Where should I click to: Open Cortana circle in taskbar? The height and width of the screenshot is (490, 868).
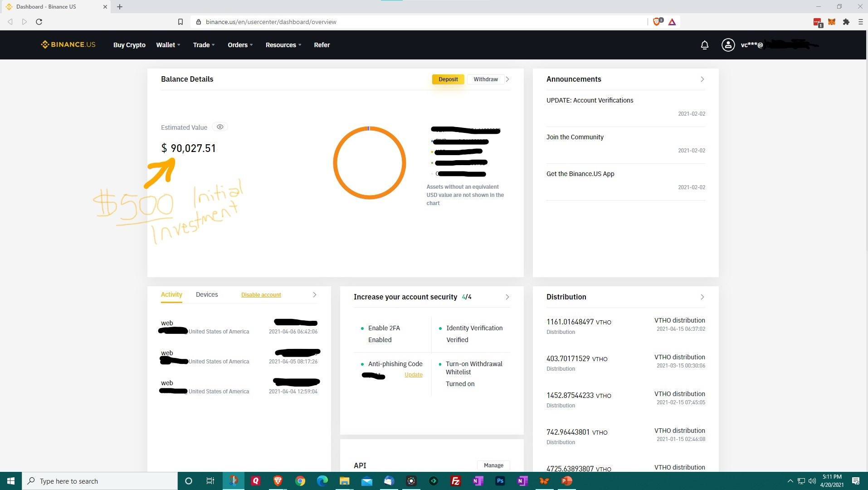coord(189,481)
